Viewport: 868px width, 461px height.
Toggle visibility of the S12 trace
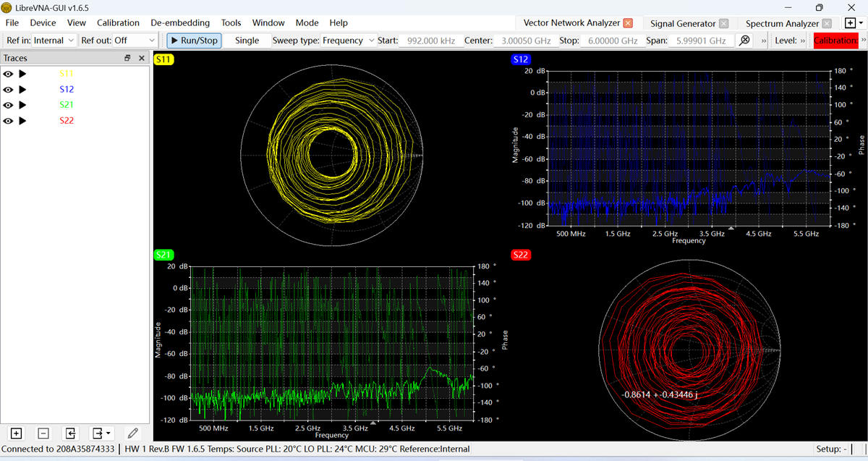click(x=9, y=90)
